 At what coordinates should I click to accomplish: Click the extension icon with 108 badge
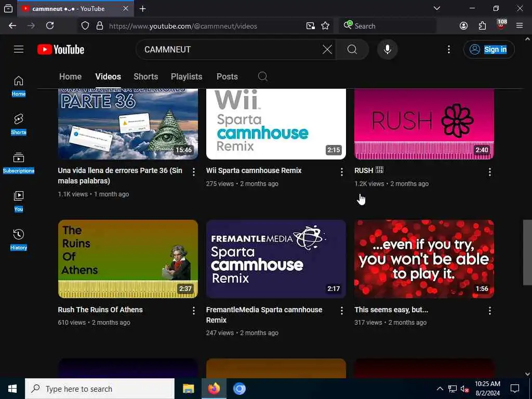pos(501,25)
